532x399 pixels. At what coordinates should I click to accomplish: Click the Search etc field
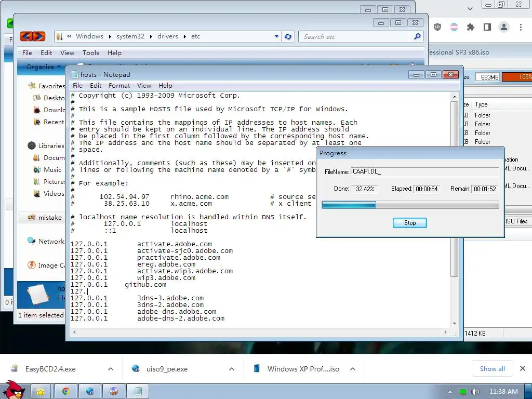tap(356, 37)
